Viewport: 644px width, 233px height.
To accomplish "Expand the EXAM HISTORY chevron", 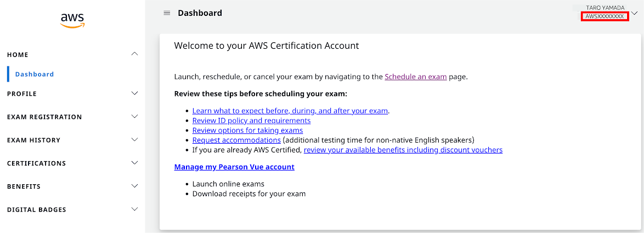I will pos(134,140).
